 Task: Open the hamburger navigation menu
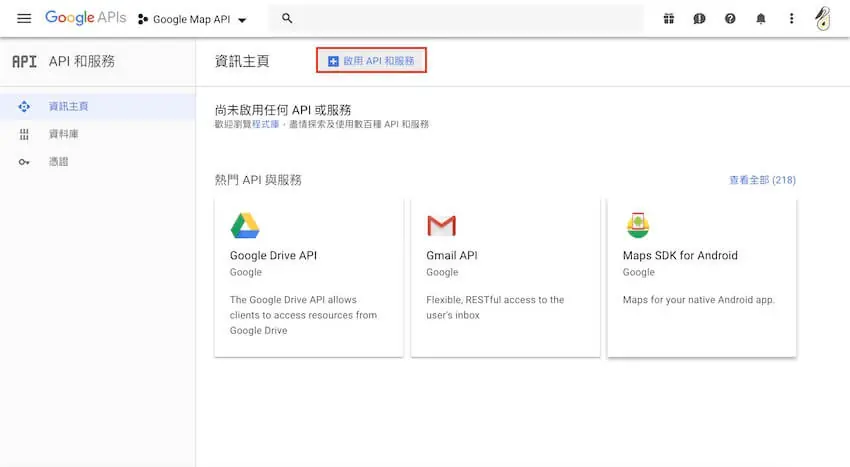point(24,18)
